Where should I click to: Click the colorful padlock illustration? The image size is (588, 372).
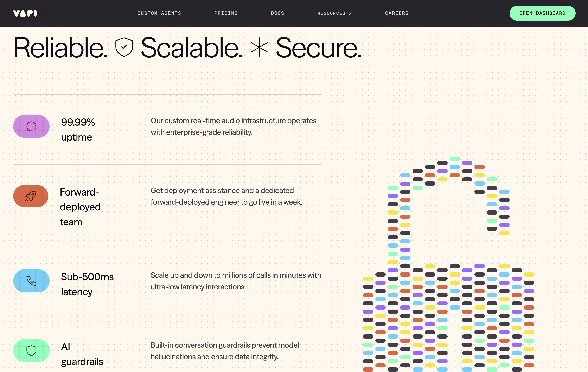449,264
